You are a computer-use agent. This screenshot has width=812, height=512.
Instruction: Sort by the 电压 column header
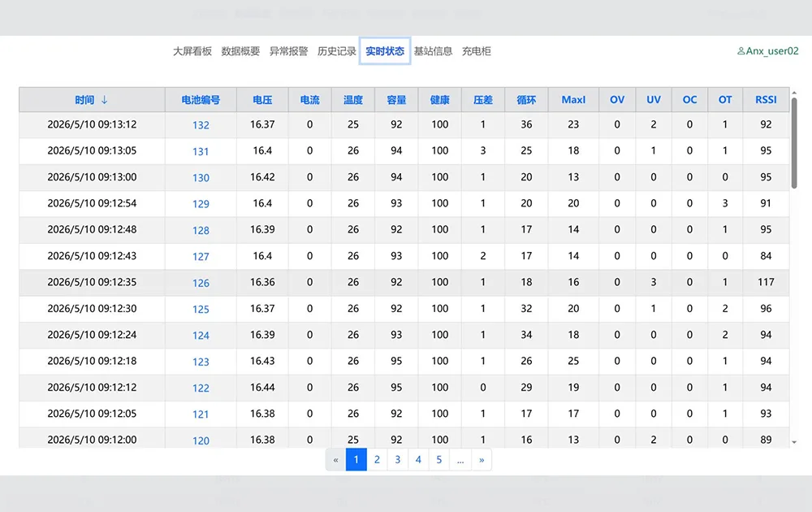tap(262, 99)
